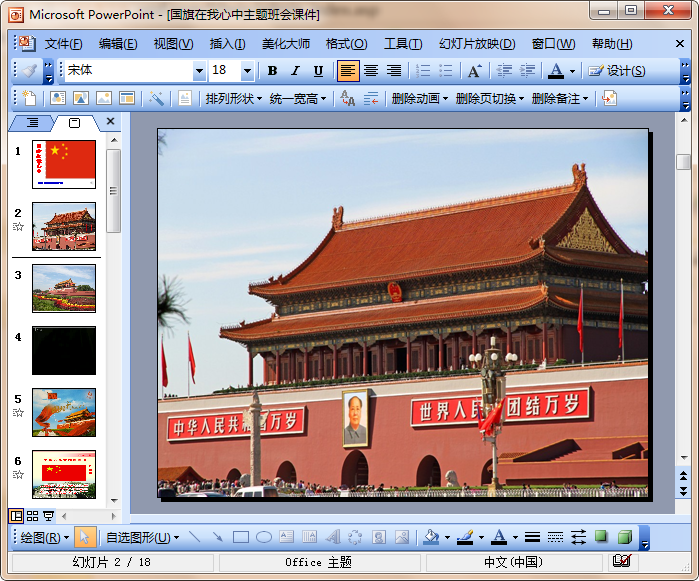Open 排列形状 dropdown
This screenshot has height=581, width=699.
pos(234,99)
